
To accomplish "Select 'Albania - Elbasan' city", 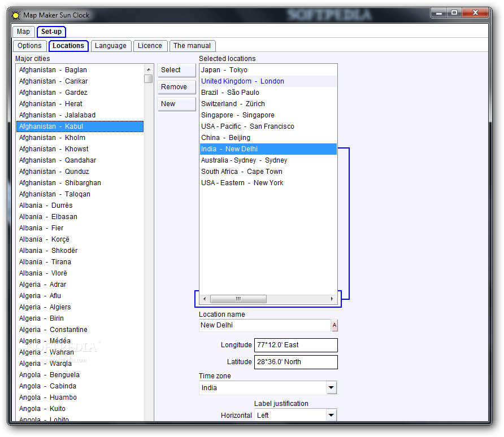I will point(80,217).
